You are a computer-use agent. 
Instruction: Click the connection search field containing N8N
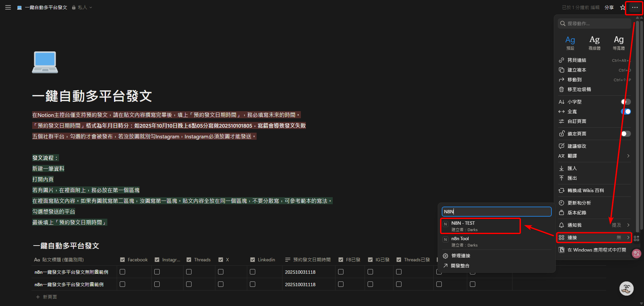496,212
